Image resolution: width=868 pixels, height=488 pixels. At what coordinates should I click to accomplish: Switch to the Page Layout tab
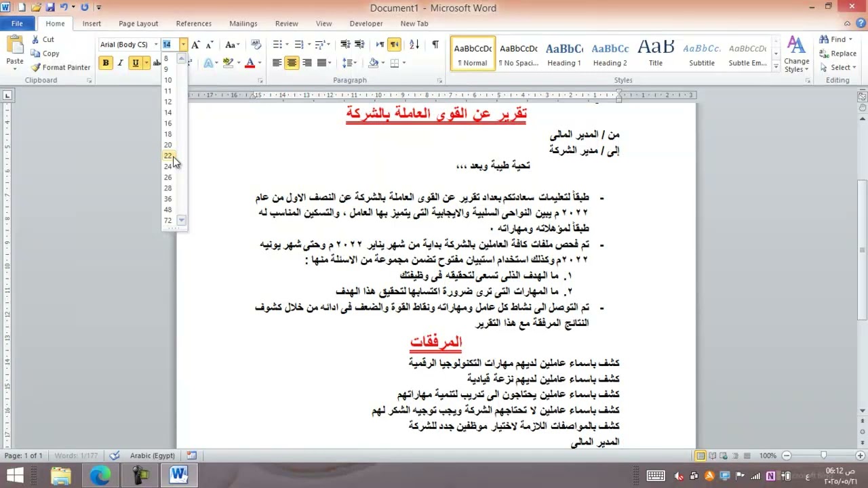(x=138, y=24)
